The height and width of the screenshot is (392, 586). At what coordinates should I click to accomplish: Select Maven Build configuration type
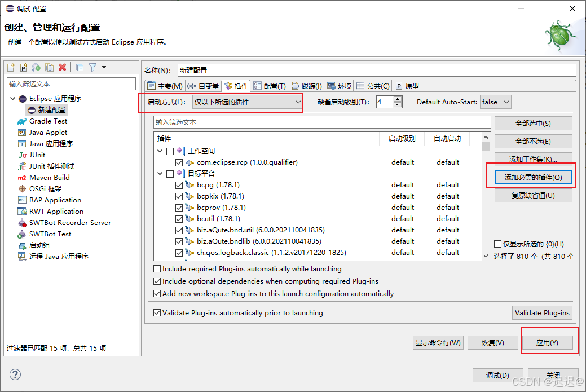pyautogui.click(x=49, y=178)
